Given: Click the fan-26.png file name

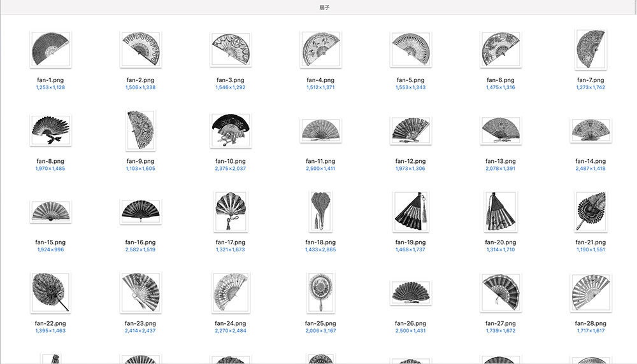Looking at the screenshot, I should pos(411,323).
